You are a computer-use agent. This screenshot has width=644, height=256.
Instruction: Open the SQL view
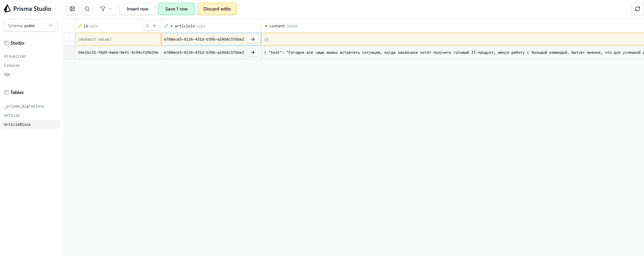tap(7, 74)
